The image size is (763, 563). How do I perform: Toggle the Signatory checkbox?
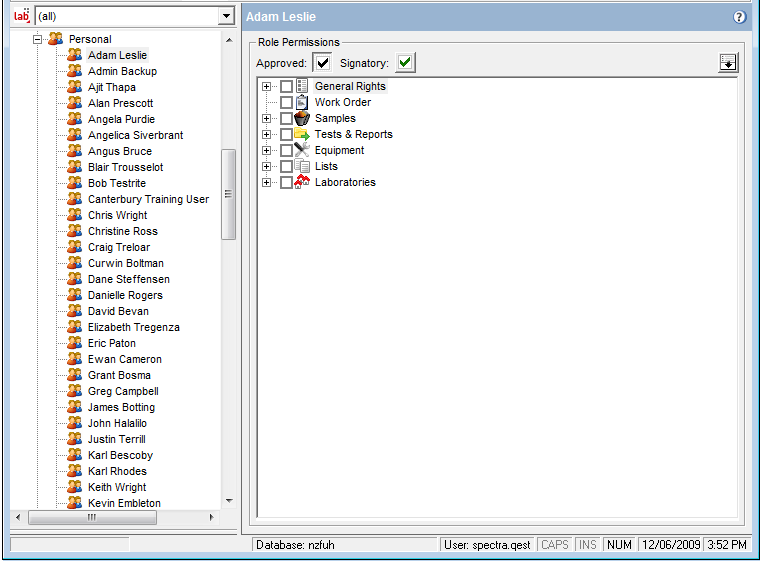click(404, 63)
